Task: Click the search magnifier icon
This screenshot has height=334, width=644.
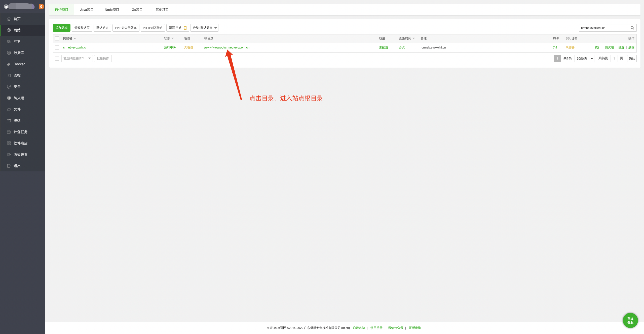Action: click(632, 28)
